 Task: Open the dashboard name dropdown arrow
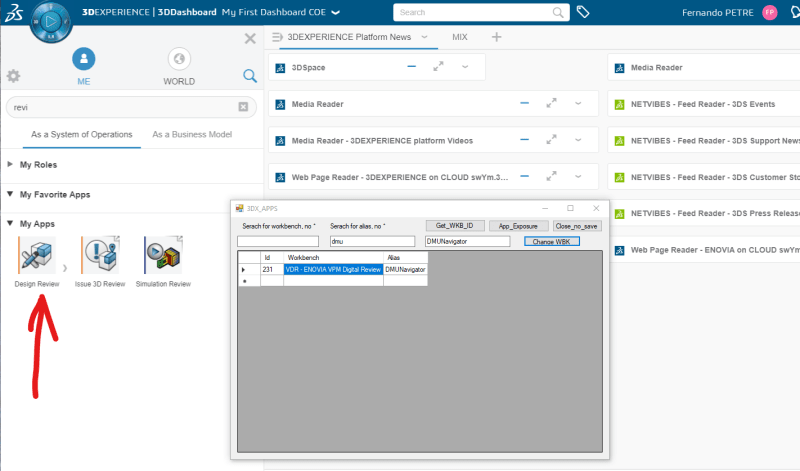(x=335, y=13)
